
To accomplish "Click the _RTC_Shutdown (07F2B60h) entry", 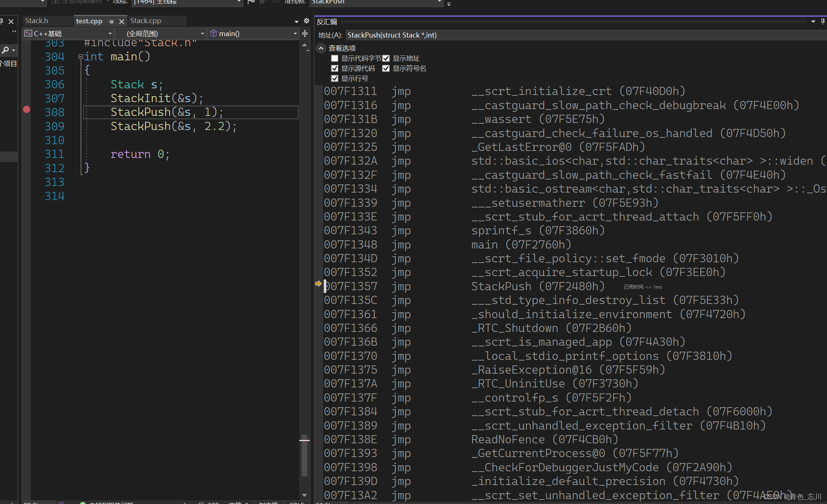I will 551,328.
